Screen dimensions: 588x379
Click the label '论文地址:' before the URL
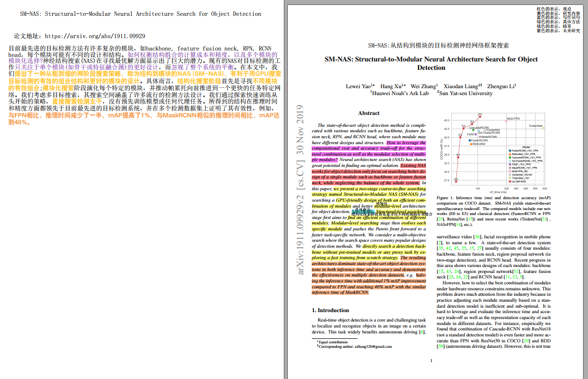pyautogui.click(x=27, y=36)
